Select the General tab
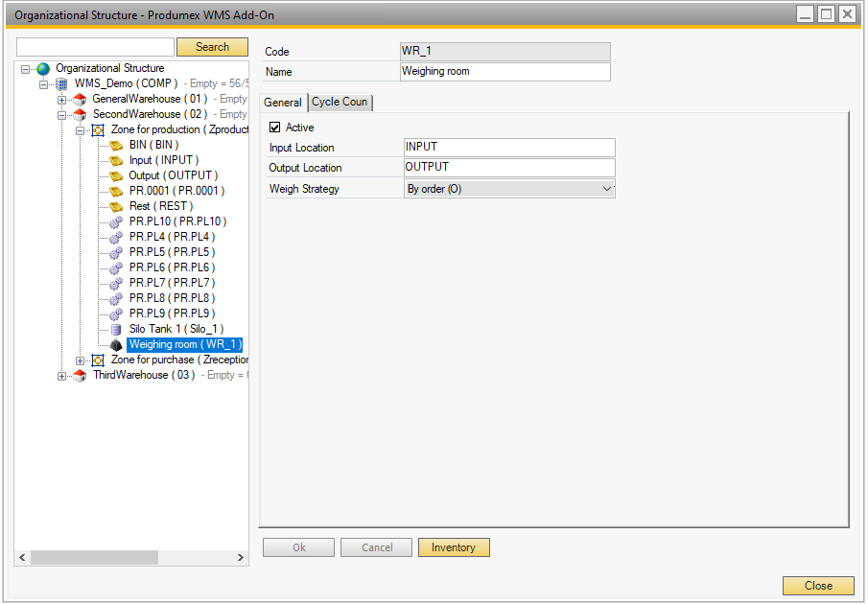This screenshot has height=604, width=868. [283, 103]
